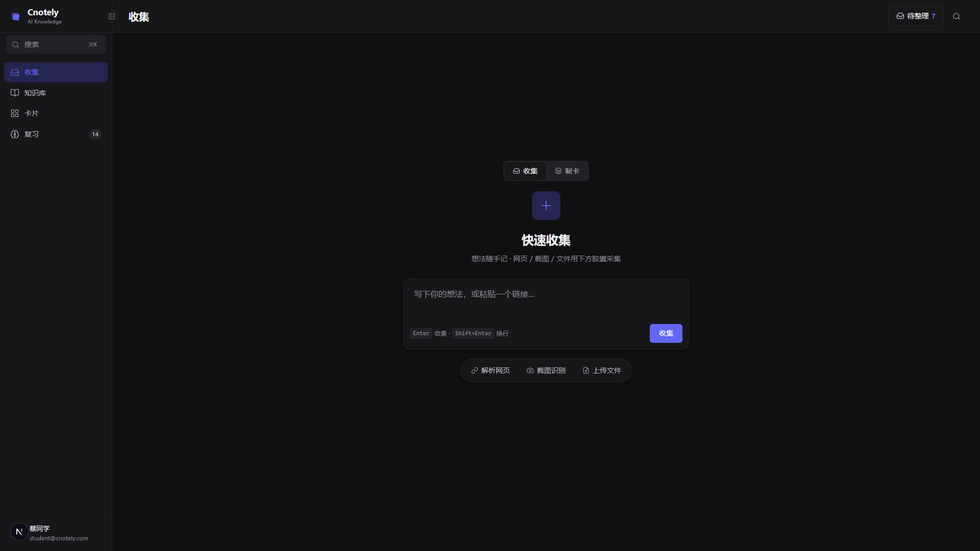Click the AI Knowledge subtitle text
The height and width of the screenshot is (551, 980).
pyautogui.click(x=44, y=22)
